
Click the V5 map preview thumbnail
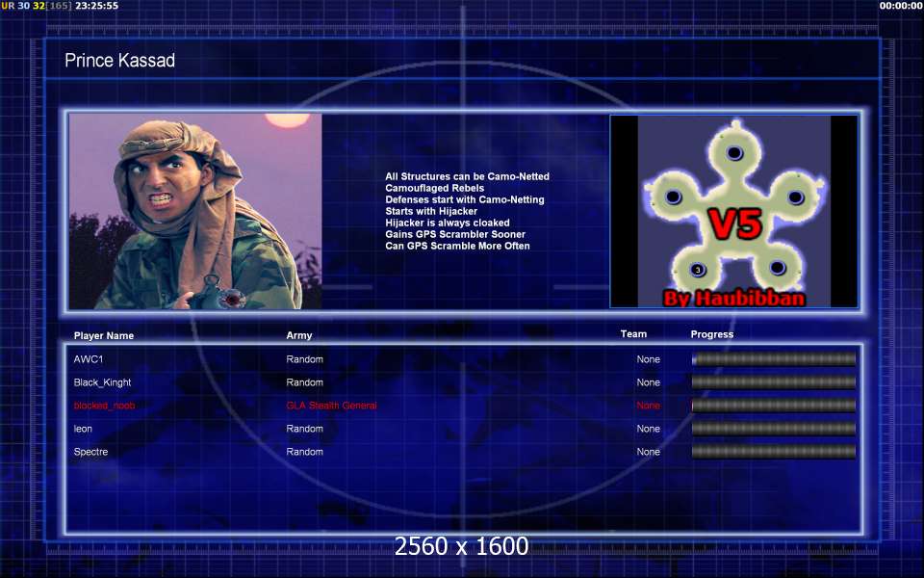pyautogui.click(x=733, y=211)
